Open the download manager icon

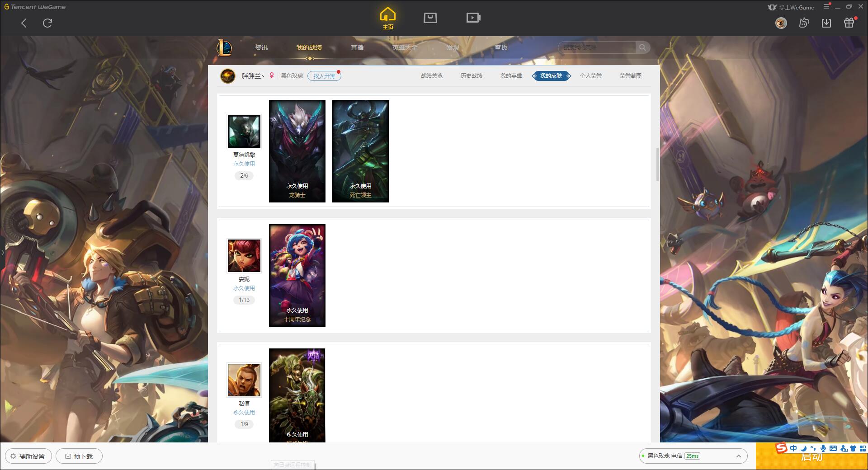[x=826, y=23]
